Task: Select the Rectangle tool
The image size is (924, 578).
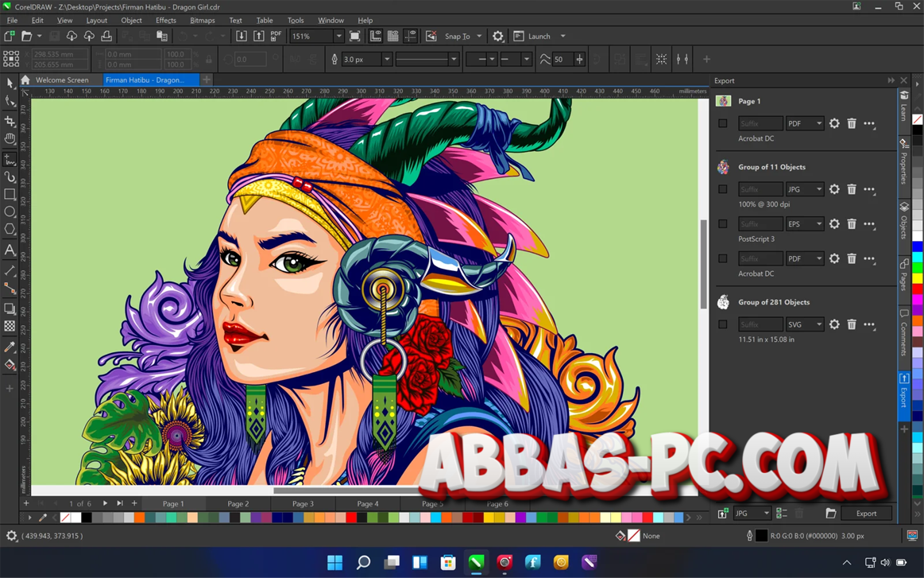Action: click(x=10, y=195)
